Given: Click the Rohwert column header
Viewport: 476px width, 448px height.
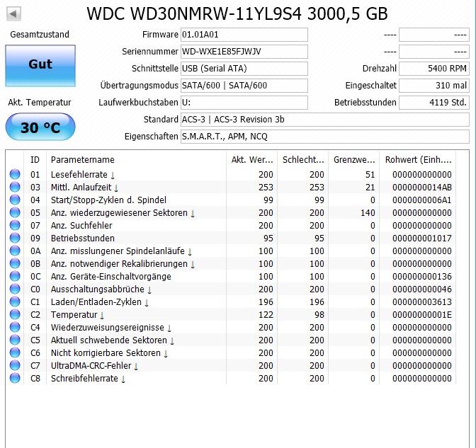Looking at the screenshot, I should pyautogui.click(x=418, y=159).
